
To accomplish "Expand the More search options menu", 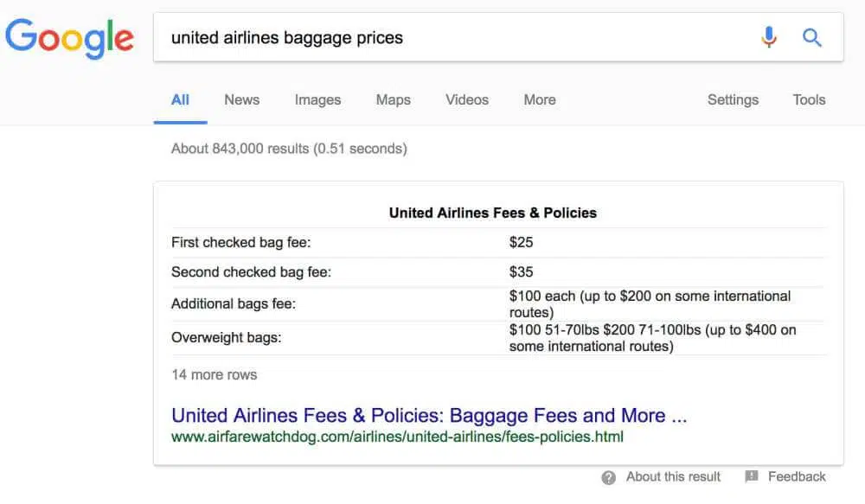I will point(539,99).
